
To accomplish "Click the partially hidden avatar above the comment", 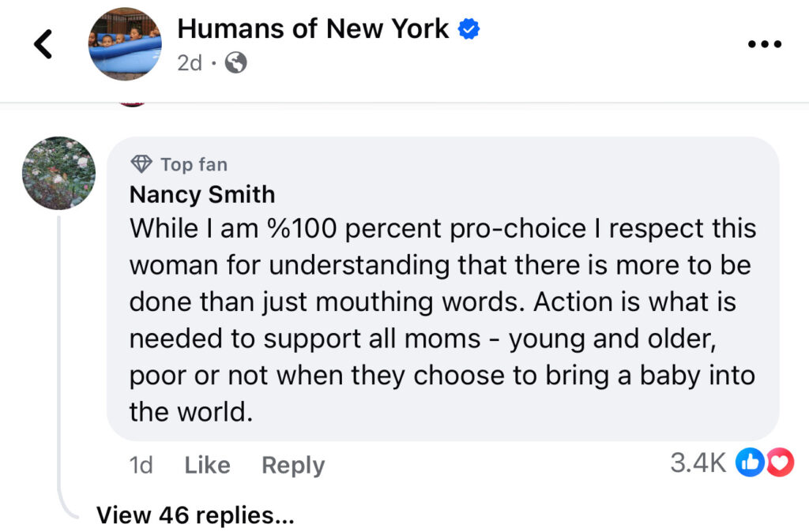I will click(133, 103).
